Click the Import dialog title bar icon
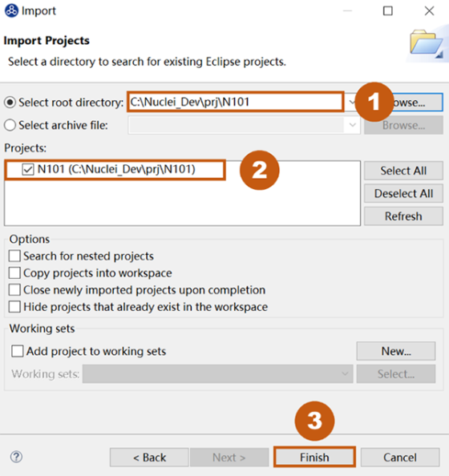Image resolution: width=449 pixels, height=476 pixels. [x=11, y=10]
